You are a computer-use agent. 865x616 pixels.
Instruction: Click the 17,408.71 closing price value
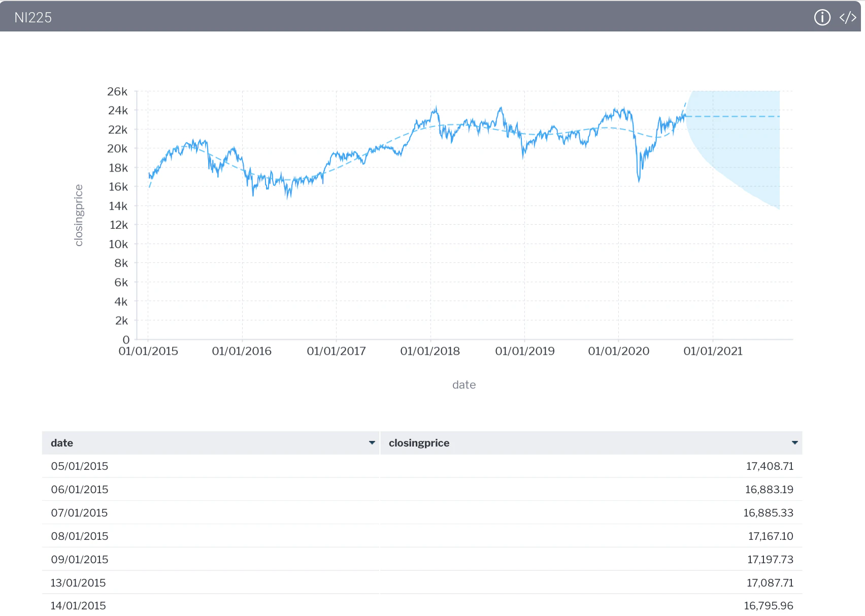770,466
